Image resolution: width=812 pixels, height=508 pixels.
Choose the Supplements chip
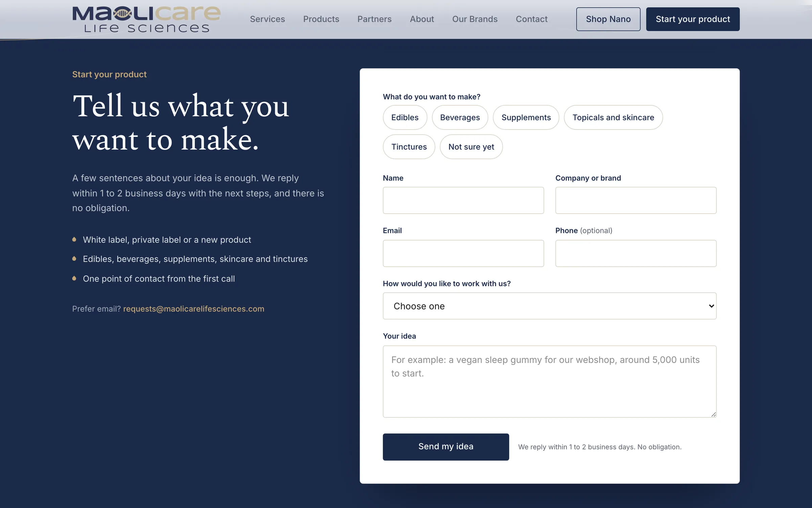(526, 118)
